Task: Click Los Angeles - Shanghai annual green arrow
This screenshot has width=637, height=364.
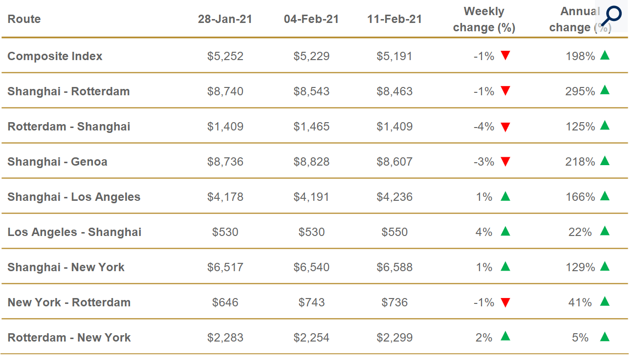Action: coord(605,231)
